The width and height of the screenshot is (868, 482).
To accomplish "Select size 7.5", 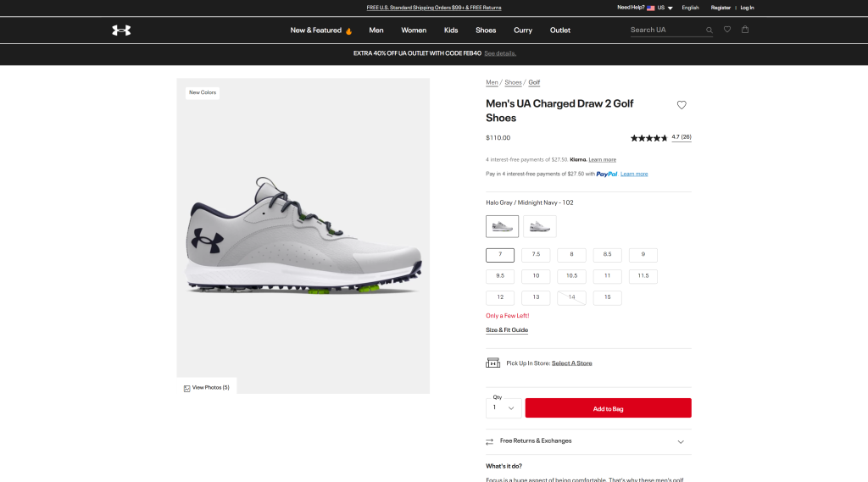I will click(536, 255).
